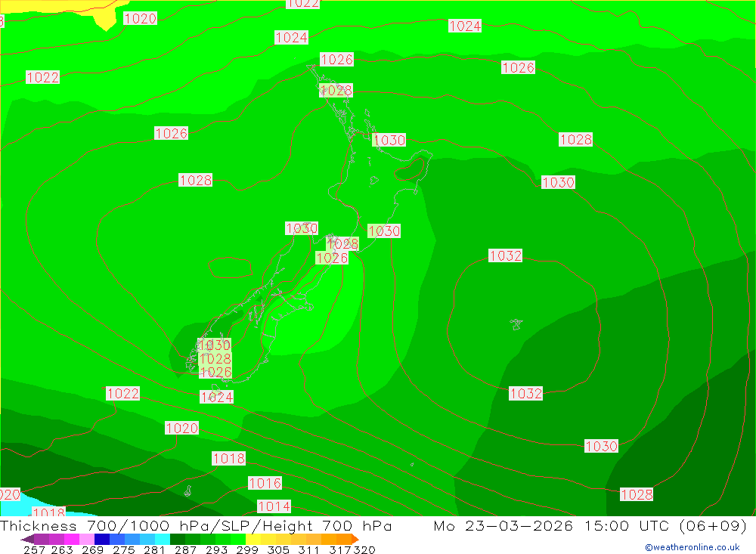Click the 1014 isobar label
This screenshot has width=756, height=554.
click(x=274, y=506)
